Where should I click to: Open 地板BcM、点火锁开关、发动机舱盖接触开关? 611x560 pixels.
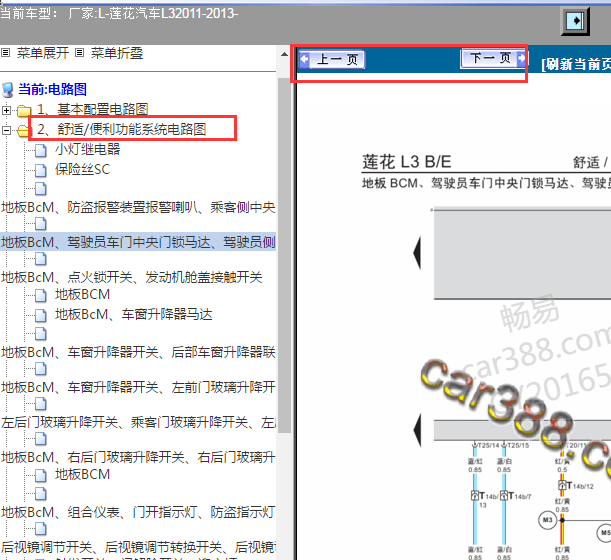click(x=132, y=277)
